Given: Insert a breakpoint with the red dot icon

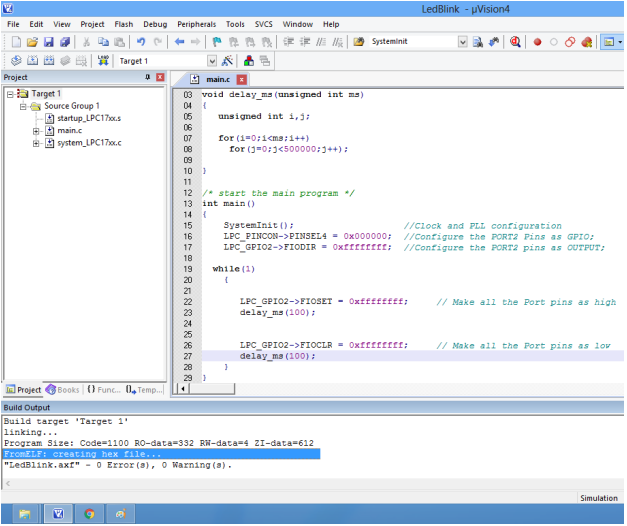Looking at the screenshot, I should coord(537,42).
